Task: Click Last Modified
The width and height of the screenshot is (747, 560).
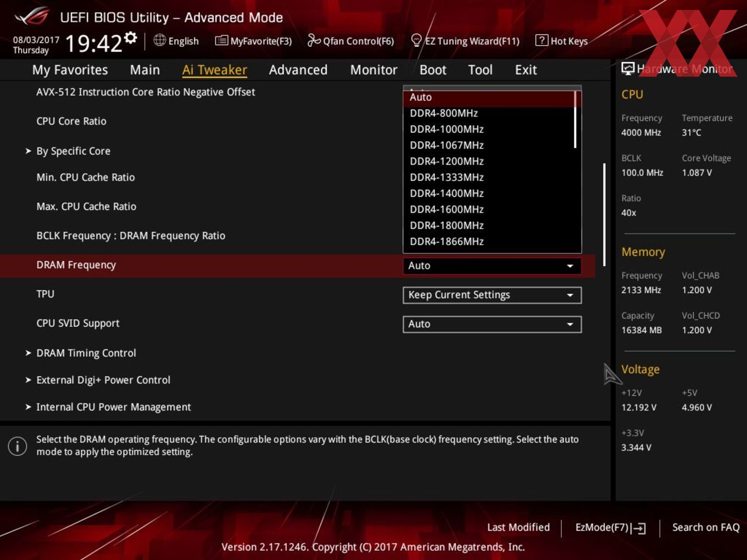Action: 519,527
